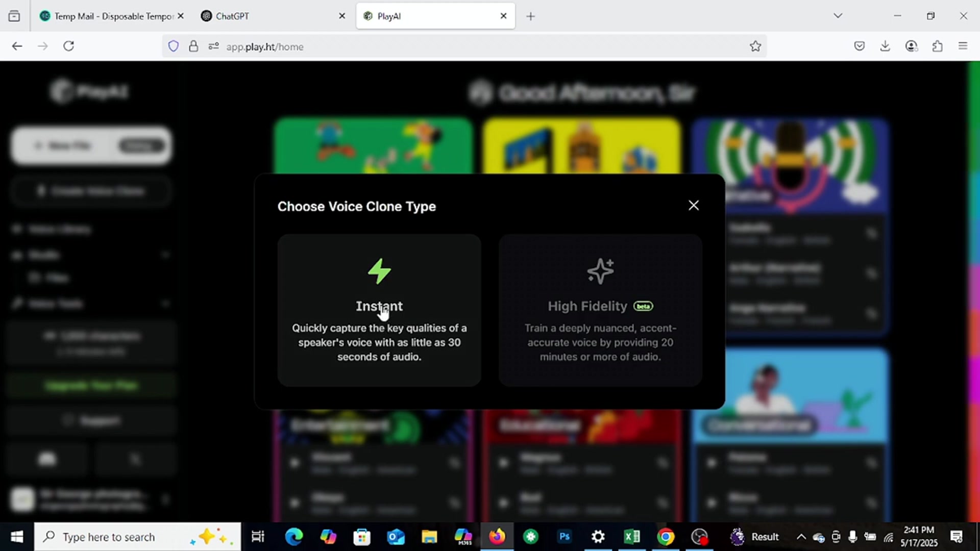Reload the current page
The width and height of the screenshot is (980, 551).
click(x=69, y=46)
